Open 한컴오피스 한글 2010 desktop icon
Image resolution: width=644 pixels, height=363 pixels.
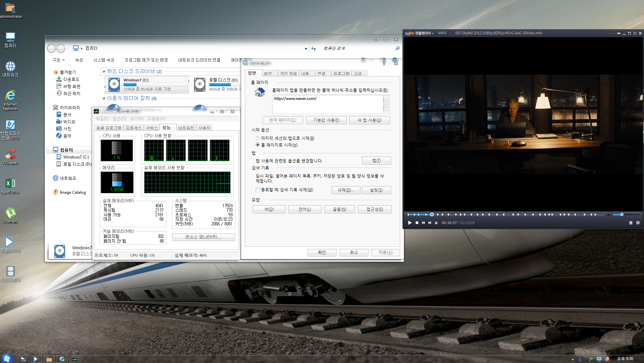coord(10,130)
